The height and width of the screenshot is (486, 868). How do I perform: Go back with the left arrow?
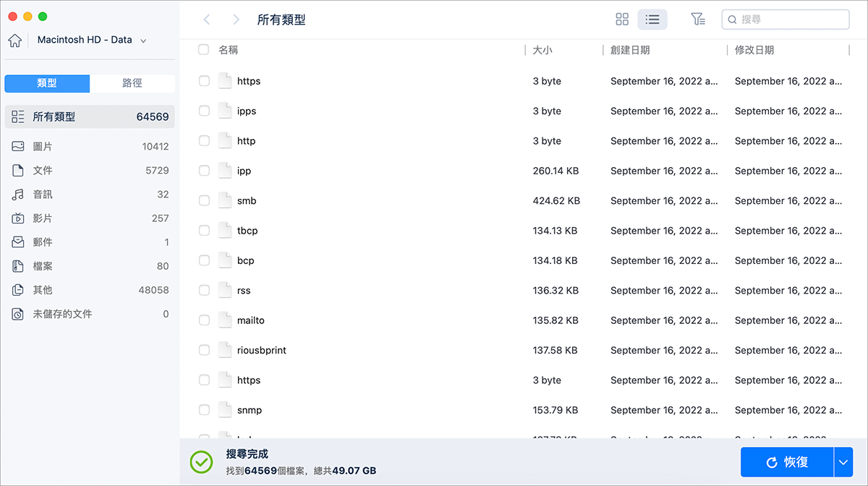207,20
